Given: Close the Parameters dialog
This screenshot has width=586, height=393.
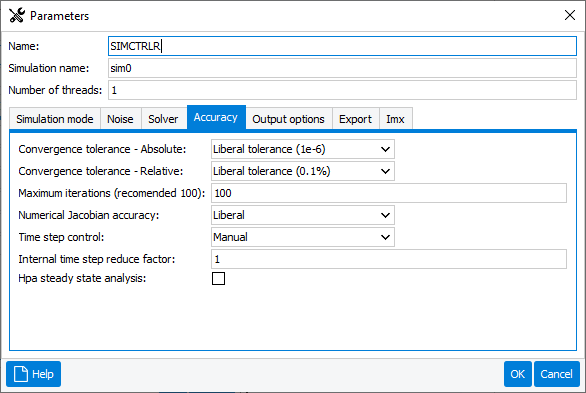Looking at the screenshot, I should tap(570, 15).
